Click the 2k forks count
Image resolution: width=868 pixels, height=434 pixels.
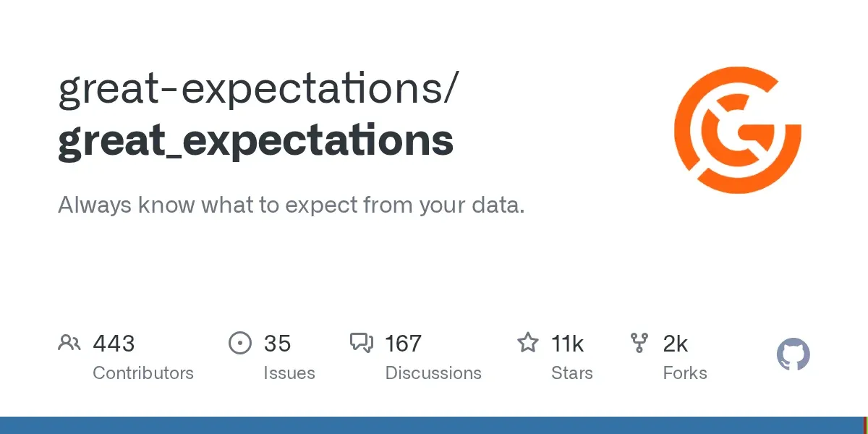[x=676, y=343]
